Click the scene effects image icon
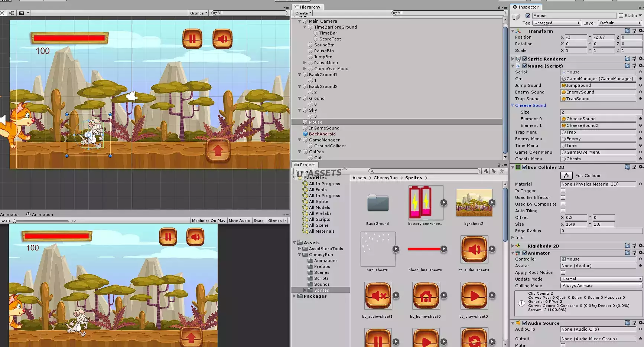644x347 pixels. [22, 13]
